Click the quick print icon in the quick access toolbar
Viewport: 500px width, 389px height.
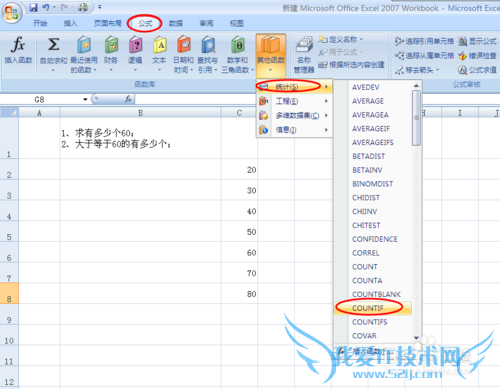click(x=83, y=7)
